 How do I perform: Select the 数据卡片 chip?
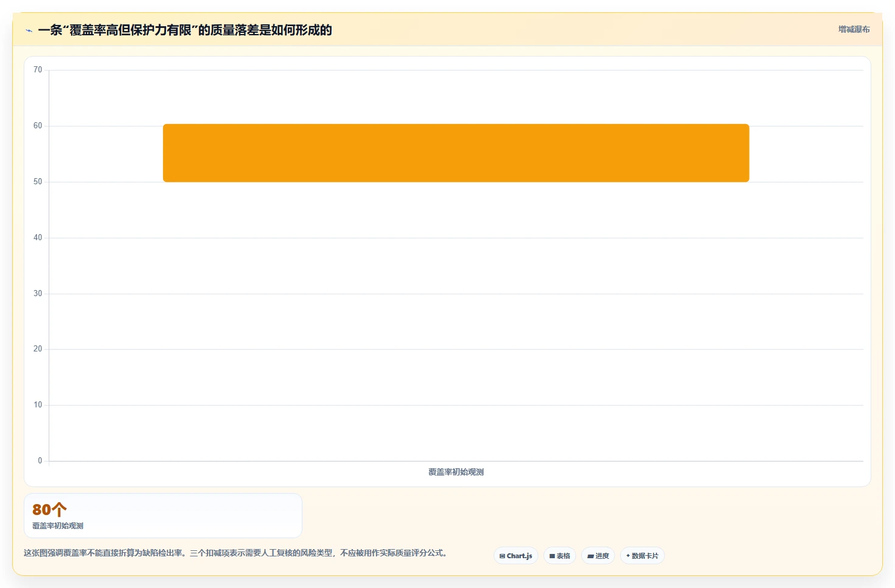click(643, 556)
